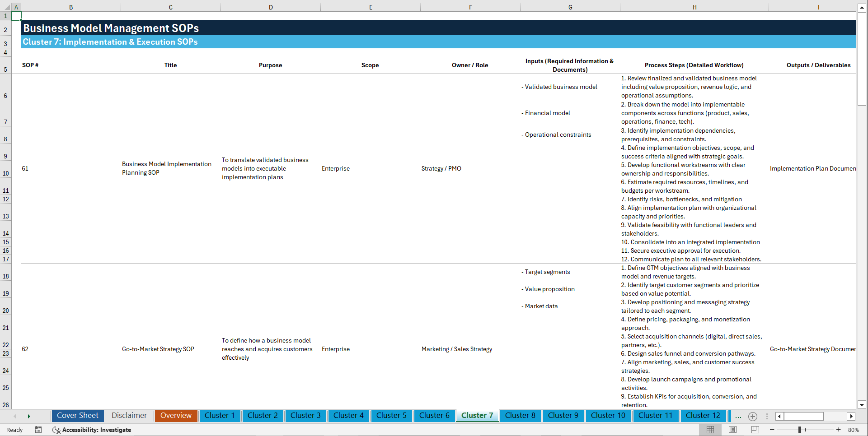Switch to Cluster 4 sheet

[348, 416]
